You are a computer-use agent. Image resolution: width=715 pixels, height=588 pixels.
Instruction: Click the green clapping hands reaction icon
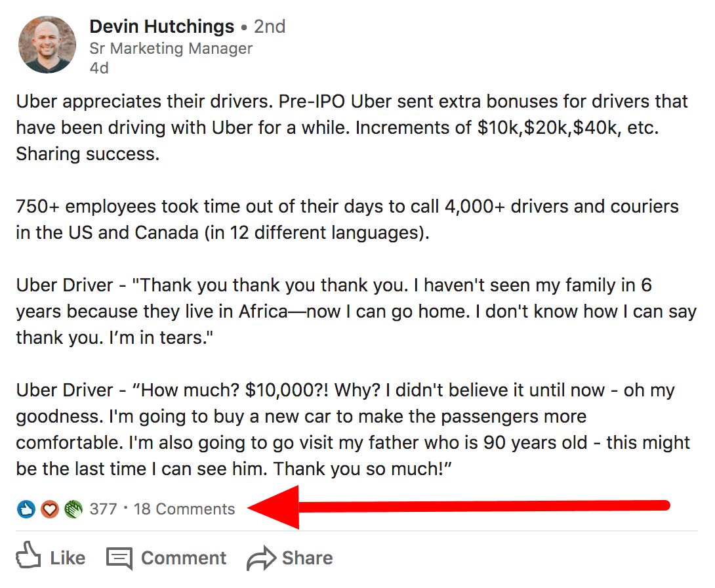pos(73,509)
